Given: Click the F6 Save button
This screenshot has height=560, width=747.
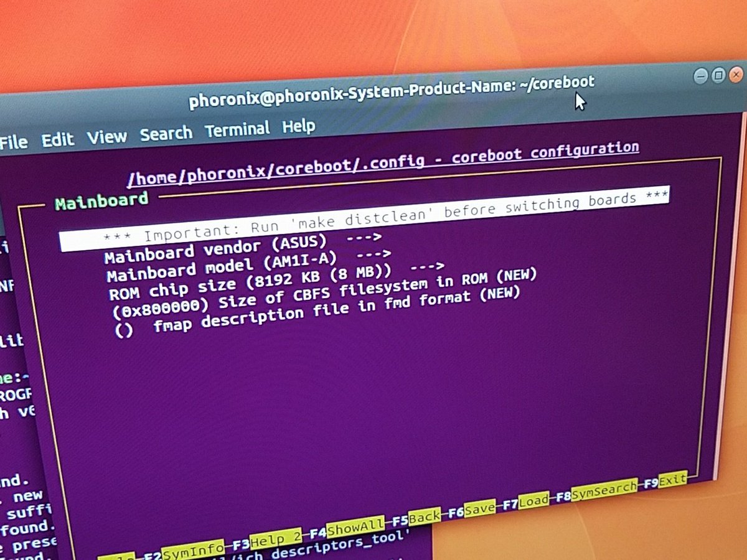Looking at the screenshot, I should (472, 509).
